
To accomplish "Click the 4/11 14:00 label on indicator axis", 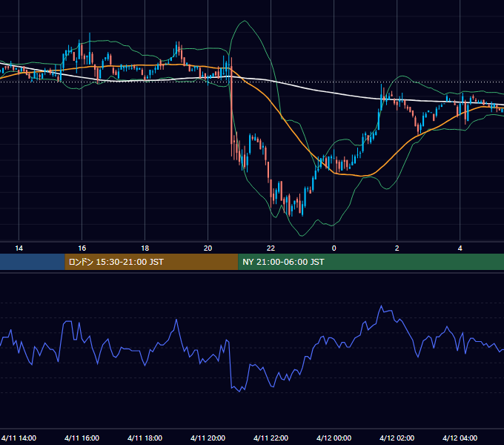I will click(19, 438).
